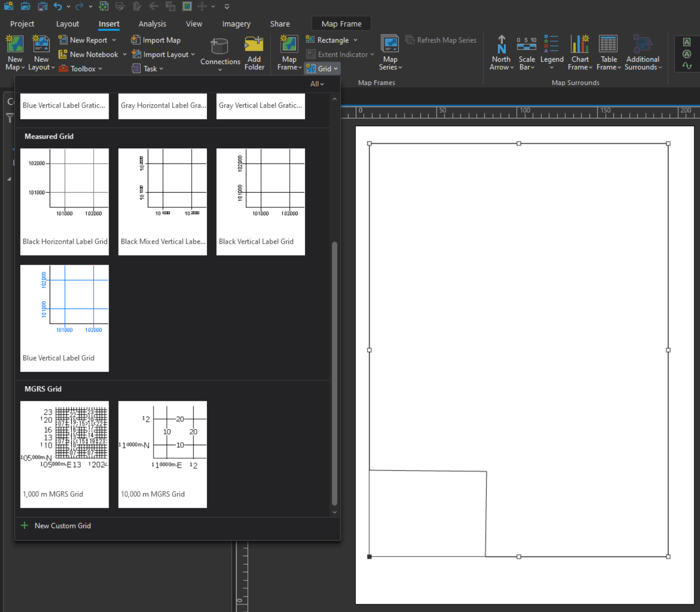700x612 pixels.
Task: Click New Custom Grid
Action: (x=62, y=526)
